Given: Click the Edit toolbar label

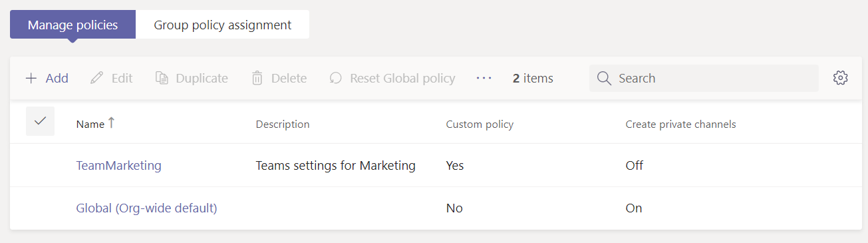Looking at the screenshot, I should coord(122,78).
